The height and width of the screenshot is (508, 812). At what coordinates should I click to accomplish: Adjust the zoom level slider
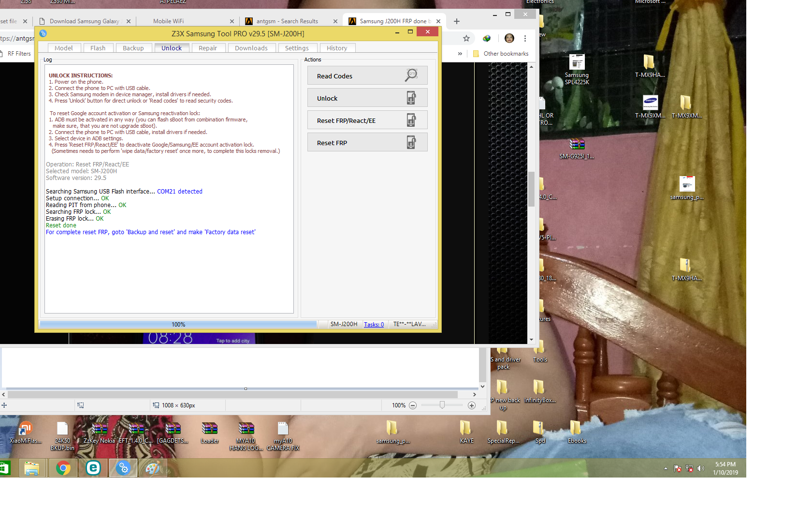coord(442,405)
